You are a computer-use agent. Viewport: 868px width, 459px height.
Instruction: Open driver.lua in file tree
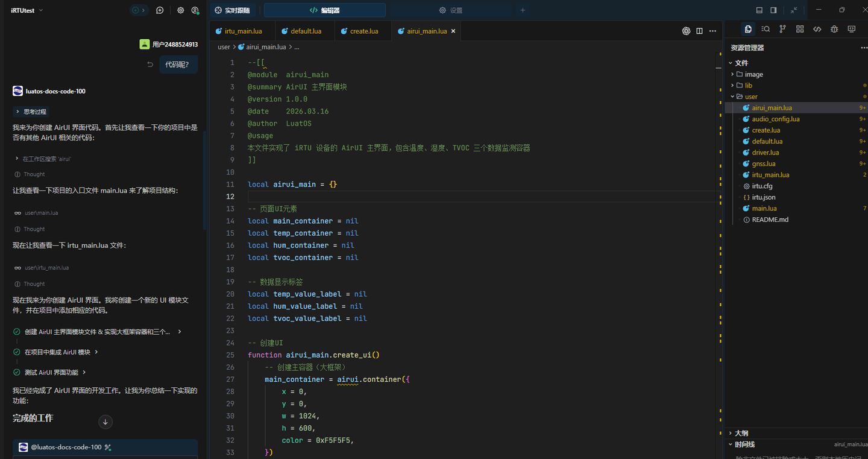click(765, 153)
